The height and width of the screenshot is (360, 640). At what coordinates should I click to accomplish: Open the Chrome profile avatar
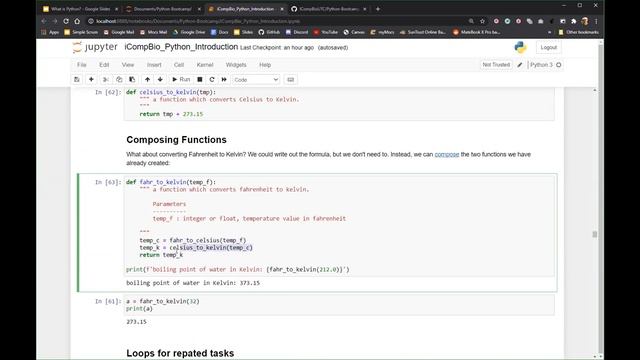(x=585, y=21)
